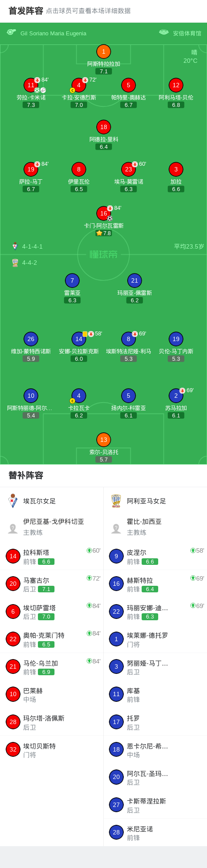This screenshot has height=868, width=207.
Task: Select substitute 21 马伦-乌兰加
Action: click(52, 667)
